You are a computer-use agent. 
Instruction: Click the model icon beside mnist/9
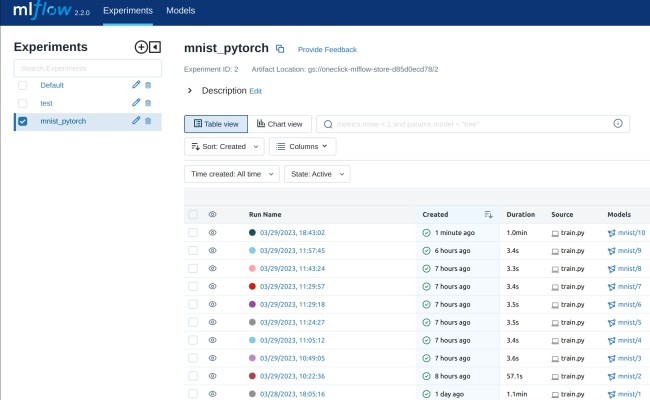coord(611,251)
